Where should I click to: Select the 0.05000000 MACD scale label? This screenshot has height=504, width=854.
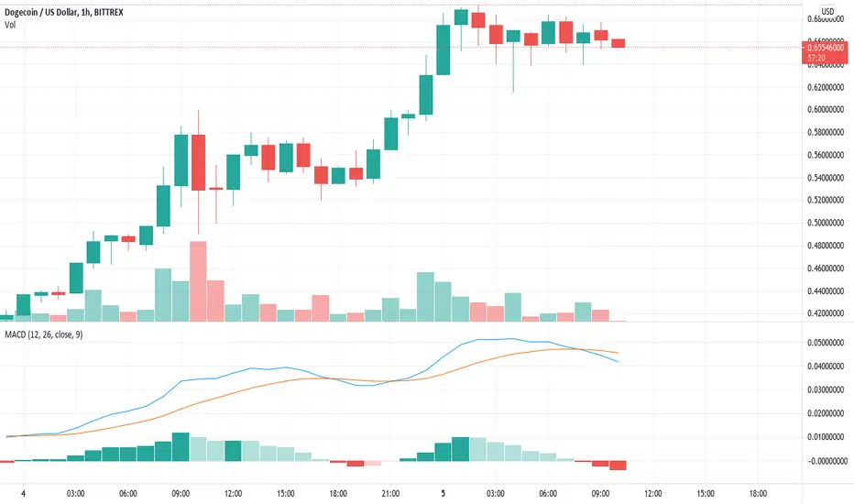(825, 343)
